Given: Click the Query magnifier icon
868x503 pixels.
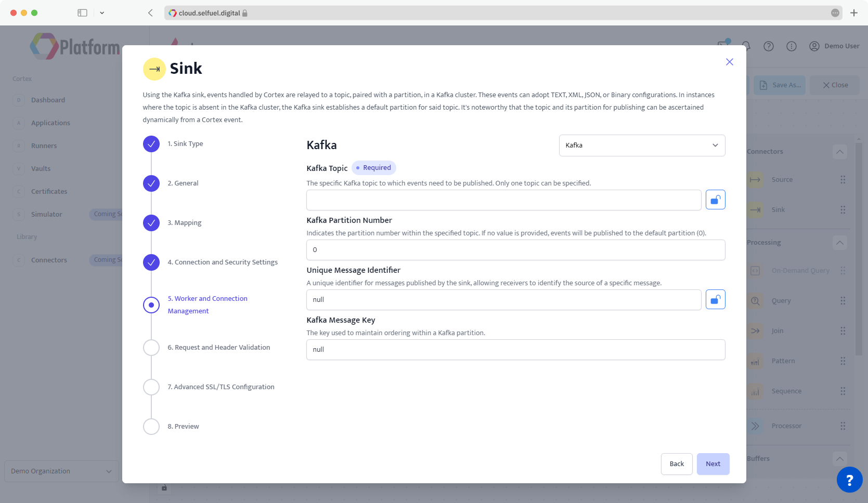Looking at the screenshot, I should pyautogui.click(x=755, y=301).
